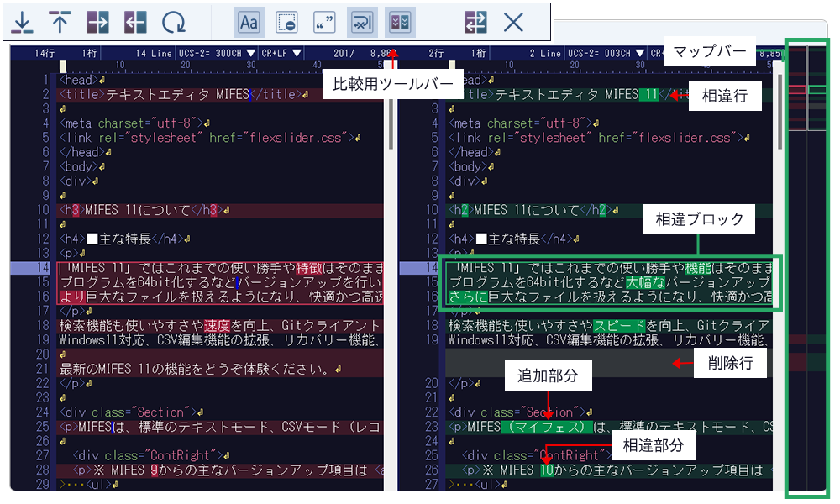840x504 pixels.
Task: Copy current difference to the right file
Action: 97,23
